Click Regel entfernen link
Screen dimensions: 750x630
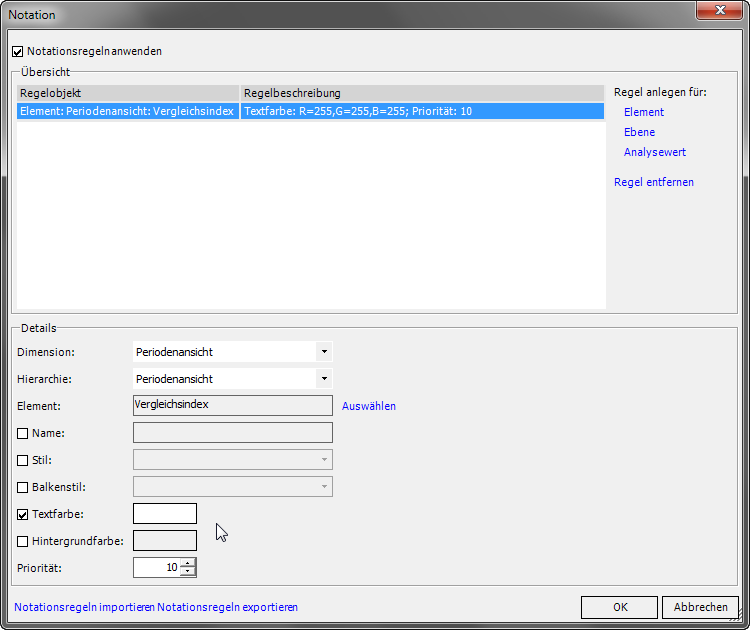point(653,182)
